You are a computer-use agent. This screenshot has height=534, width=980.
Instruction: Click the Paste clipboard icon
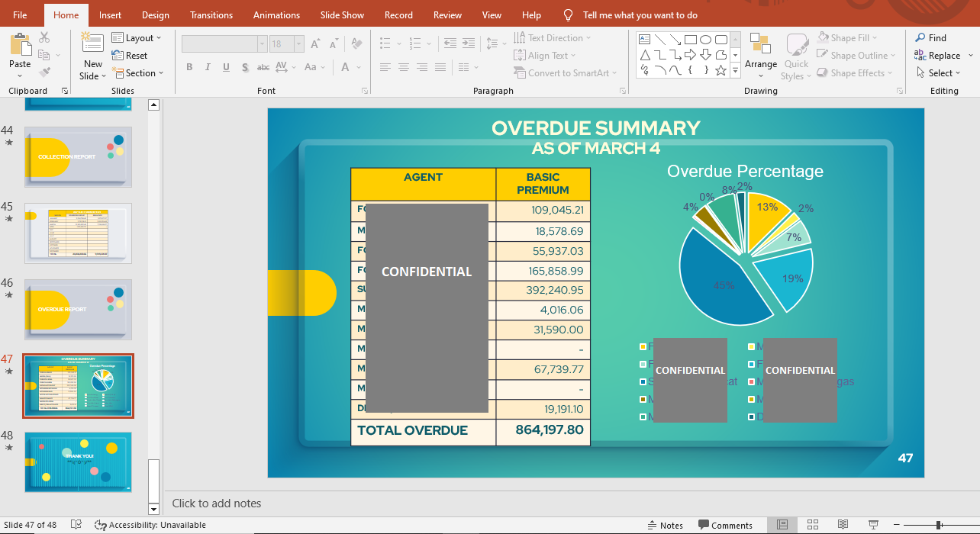point(20,44)
